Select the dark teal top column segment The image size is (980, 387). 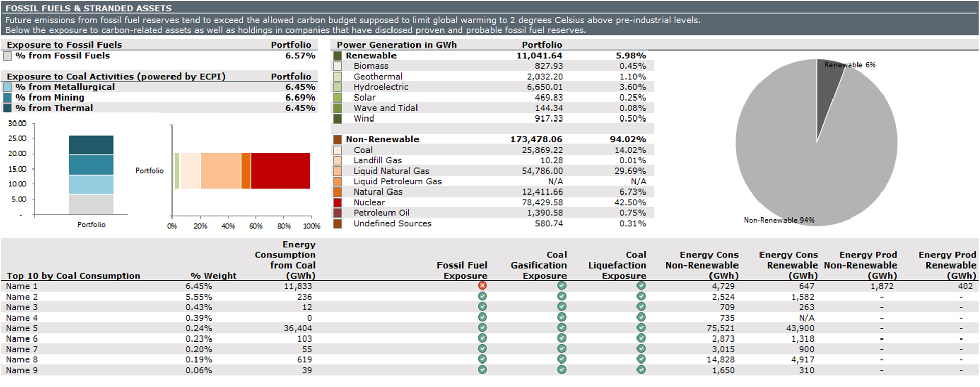pyautogui.click(x=91, y=145)
